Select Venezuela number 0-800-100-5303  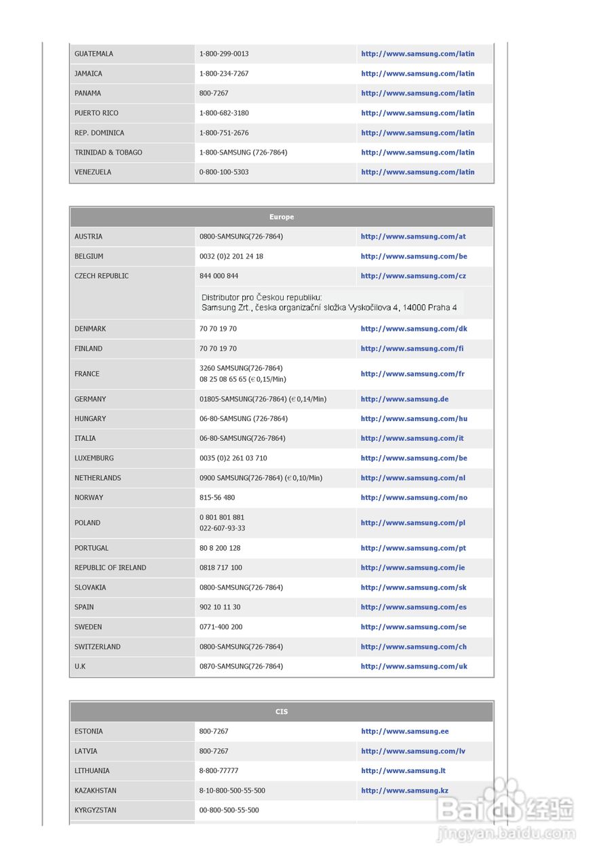[224, 172]
